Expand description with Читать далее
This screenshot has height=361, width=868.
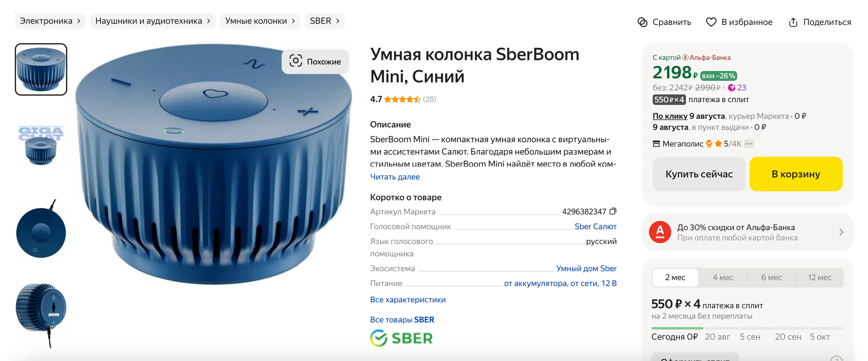[395, 177]
